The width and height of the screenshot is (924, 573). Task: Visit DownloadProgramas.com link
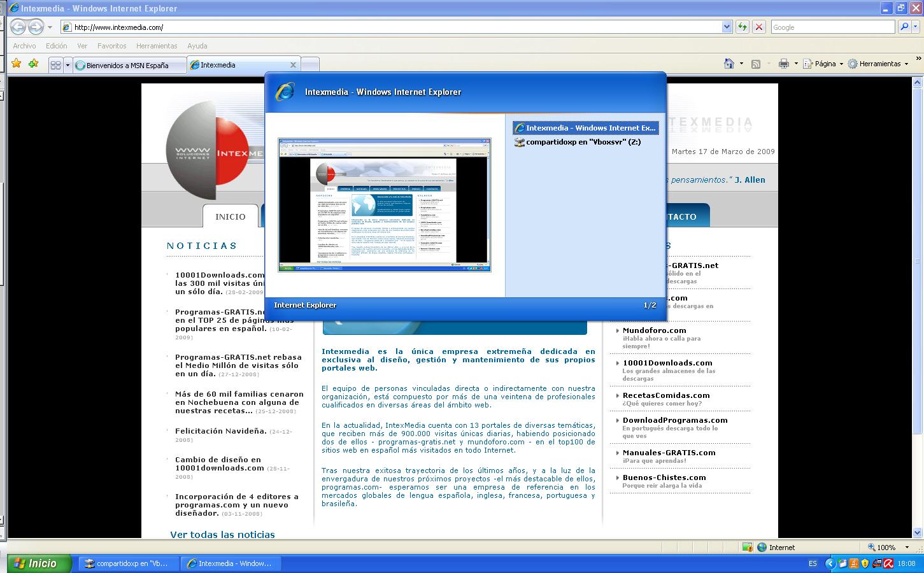point(674,420)
